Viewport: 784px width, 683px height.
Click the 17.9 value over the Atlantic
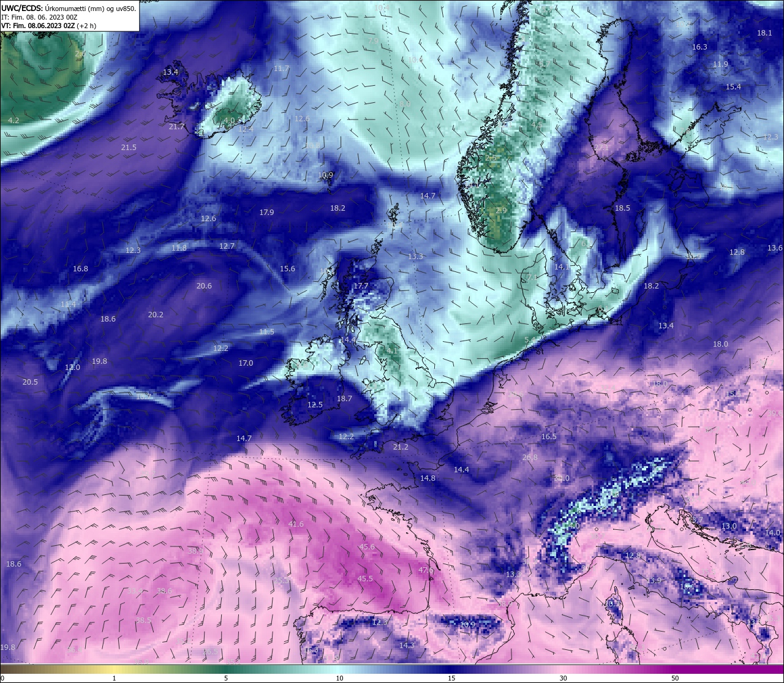(x=266, y=213)
